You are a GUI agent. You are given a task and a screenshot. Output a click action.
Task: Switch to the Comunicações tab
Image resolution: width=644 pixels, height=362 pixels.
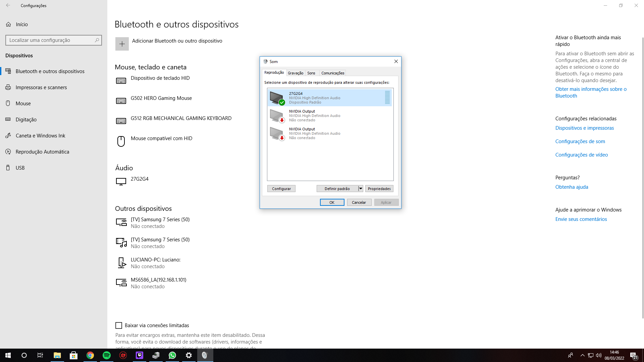pyautogui.click(x=333, y=73)
